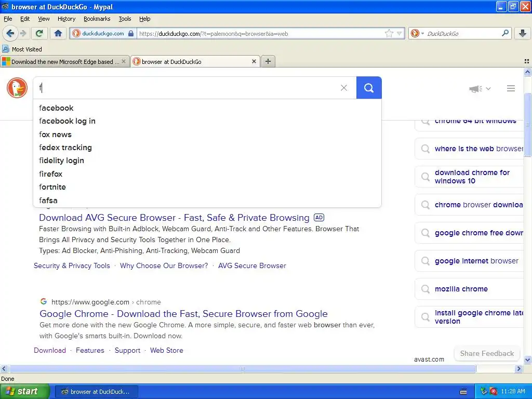Select the fidelity login suggestion
This screenshot has height=399, width=532.
(207, 161)
